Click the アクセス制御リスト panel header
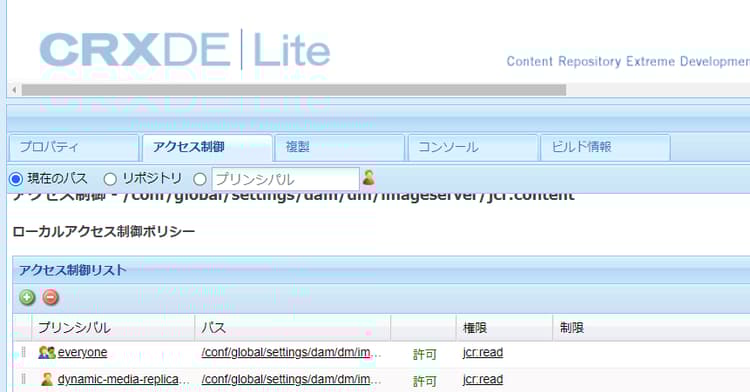The image size is (750, 392). pos(381,270)
